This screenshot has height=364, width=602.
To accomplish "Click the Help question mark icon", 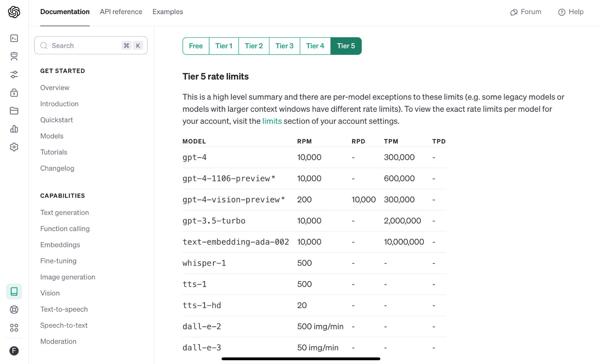I will pyautogui.click(x=562, y=12).
